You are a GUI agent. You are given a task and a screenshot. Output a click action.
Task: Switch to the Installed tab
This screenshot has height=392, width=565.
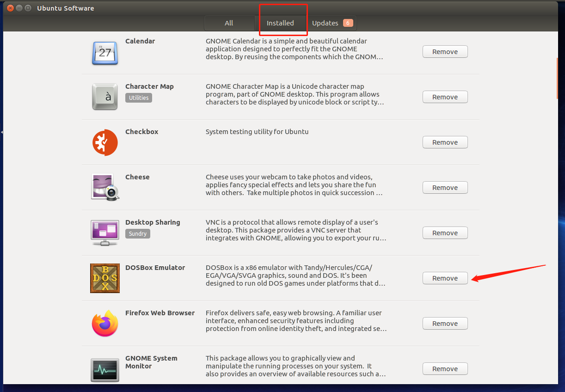tap(280, 23)
